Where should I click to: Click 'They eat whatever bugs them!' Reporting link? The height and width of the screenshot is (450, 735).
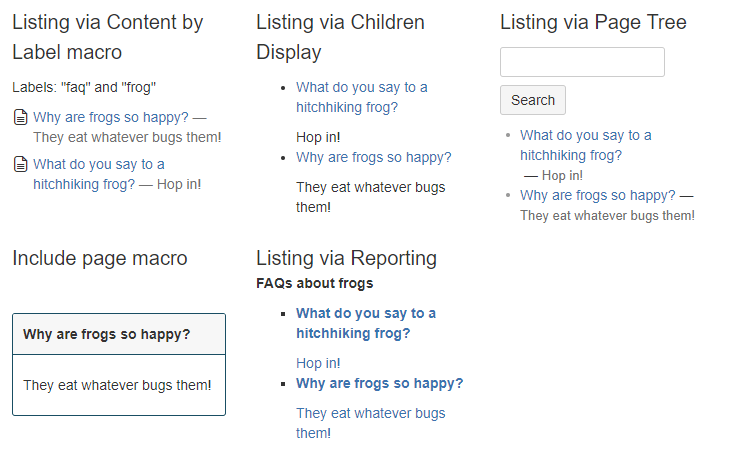(370, 423)
